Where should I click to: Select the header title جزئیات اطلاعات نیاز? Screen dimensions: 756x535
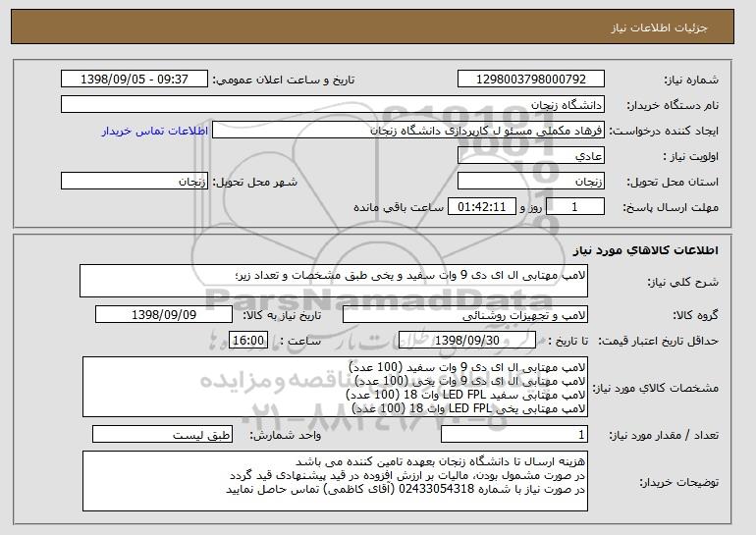tap(659, 27)
